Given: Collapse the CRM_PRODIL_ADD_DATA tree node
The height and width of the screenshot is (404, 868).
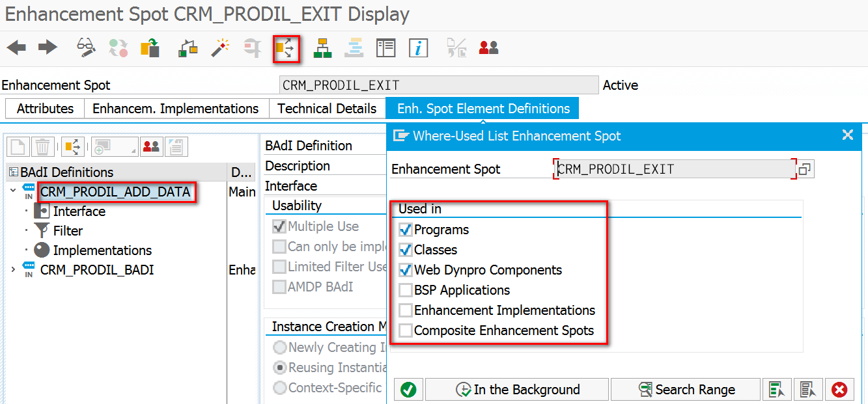Looking at the screenshot, I should point(13,191).
